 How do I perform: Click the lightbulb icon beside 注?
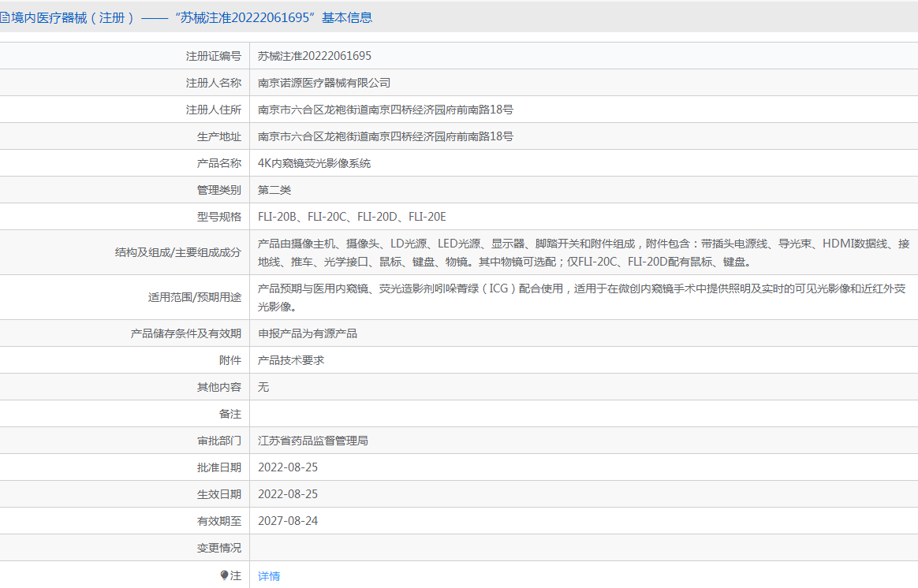tap(224, 575)
